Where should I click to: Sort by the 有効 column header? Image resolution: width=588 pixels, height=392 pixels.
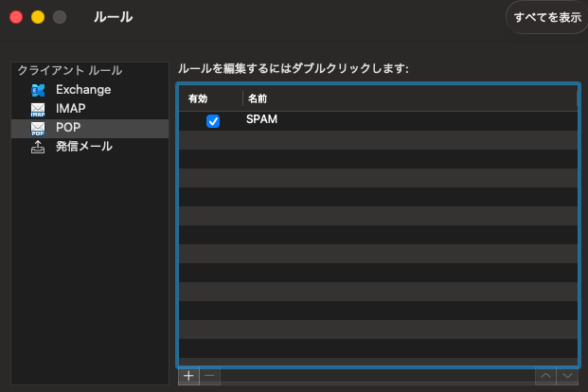tap(198, 98)
